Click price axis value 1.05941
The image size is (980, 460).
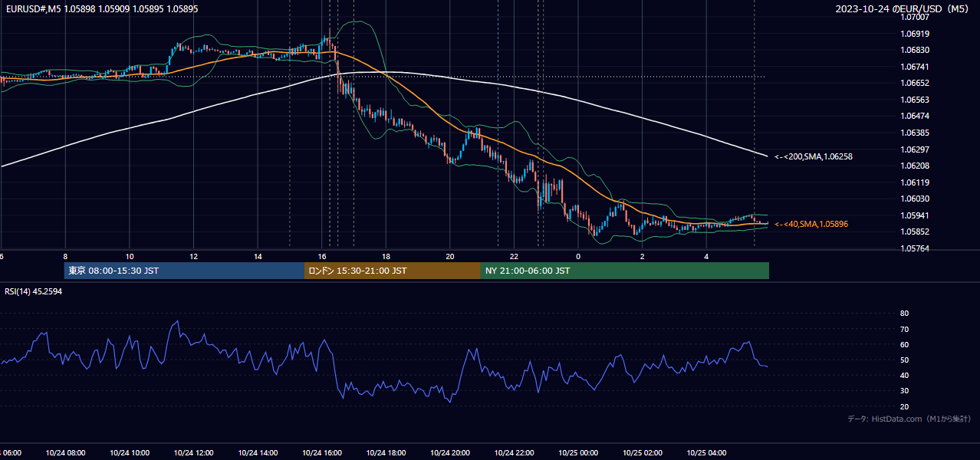click(916, 215)
